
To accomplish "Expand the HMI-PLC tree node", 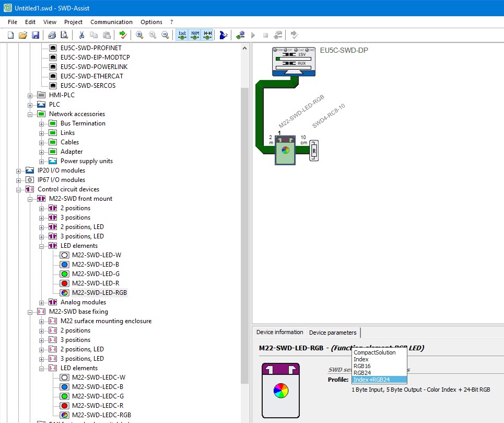I will point(30,96).
